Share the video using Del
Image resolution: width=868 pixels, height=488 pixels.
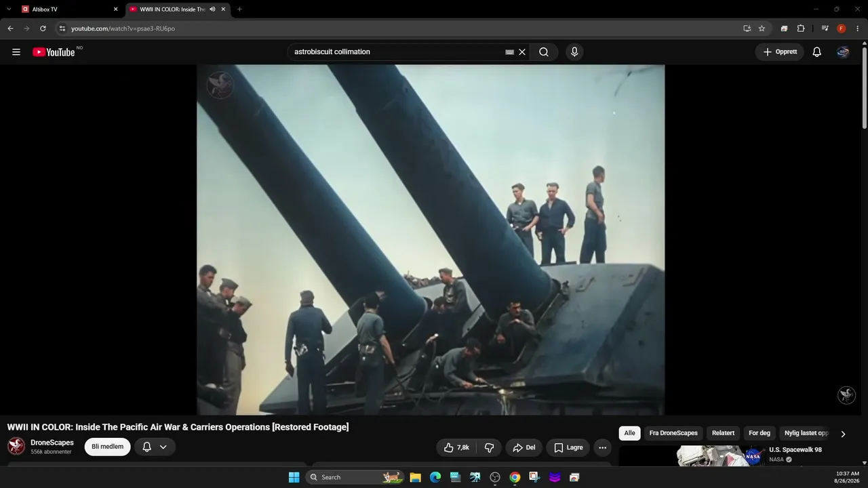[x=524, y=447]
